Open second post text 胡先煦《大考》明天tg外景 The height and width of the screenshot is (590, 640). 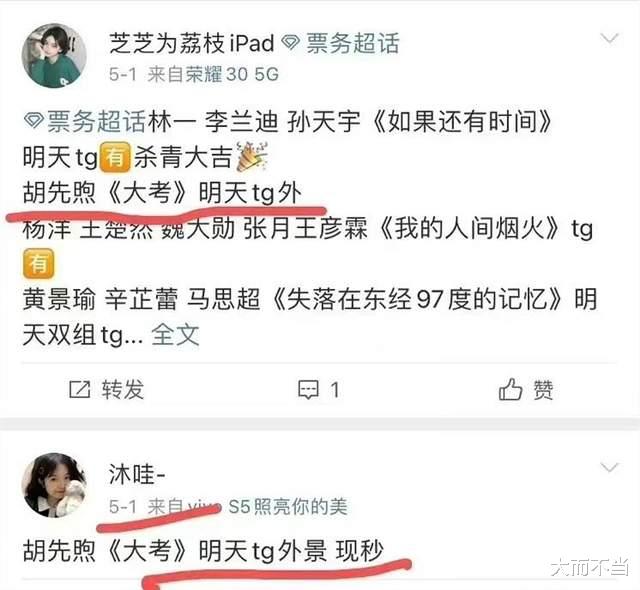pos(175,550)
